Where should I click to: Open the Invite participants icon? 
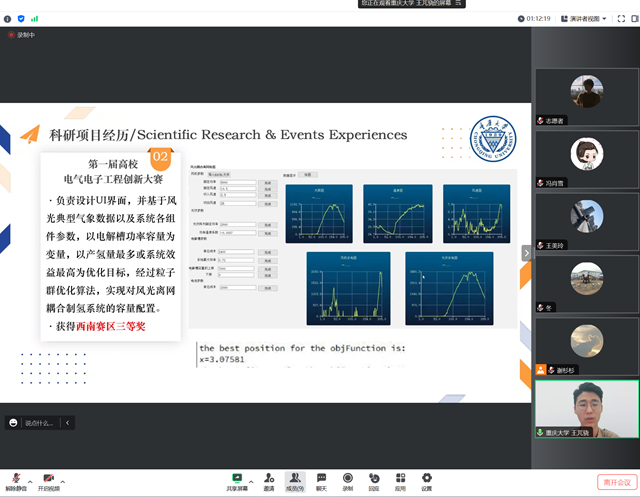click(268, 479)
